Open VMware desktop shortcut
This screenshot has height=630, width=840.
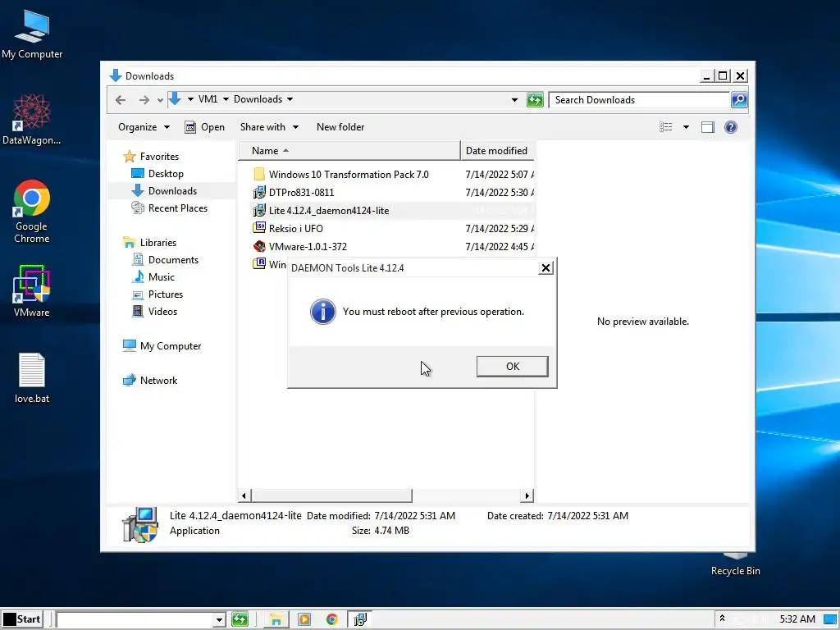[x=32, y=291]
